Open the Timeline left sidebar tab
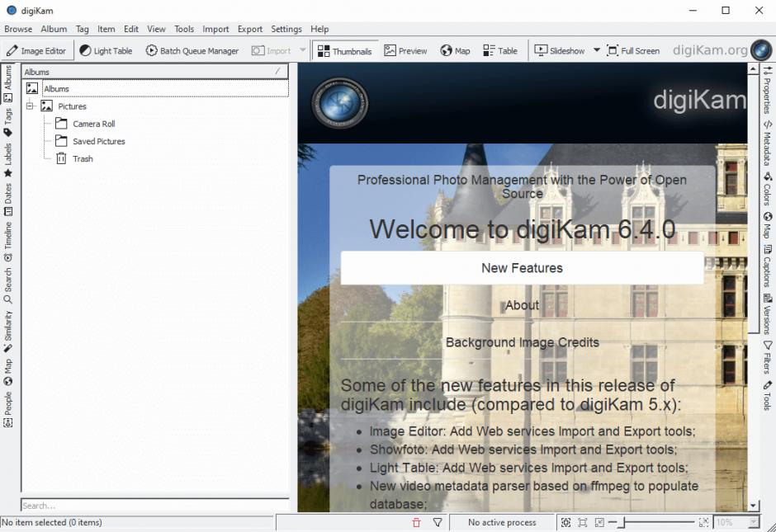Screen dimensions: 776x532 pyautogui.click(x=8, y=242)
